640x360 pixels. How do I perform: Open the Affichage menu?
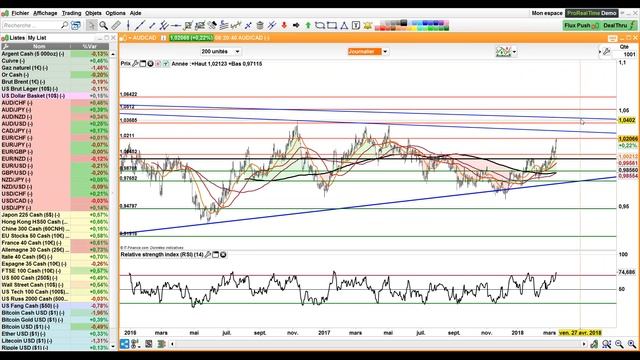45,13
